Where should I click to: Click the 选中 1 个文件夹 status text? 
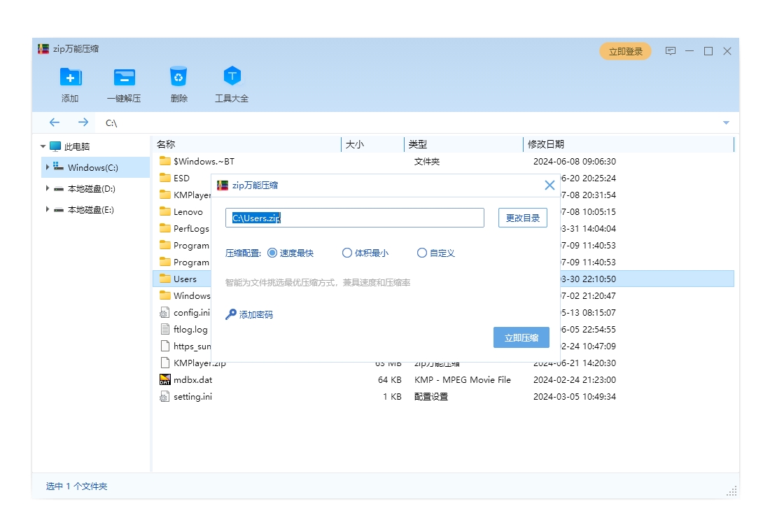pos(76,486)
